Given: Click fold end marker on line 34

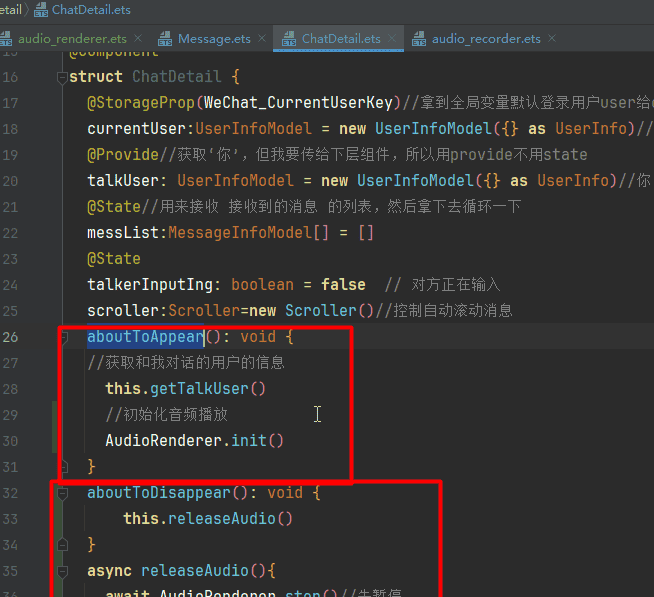Looking at the screenshot, I should tap(62, 545).
